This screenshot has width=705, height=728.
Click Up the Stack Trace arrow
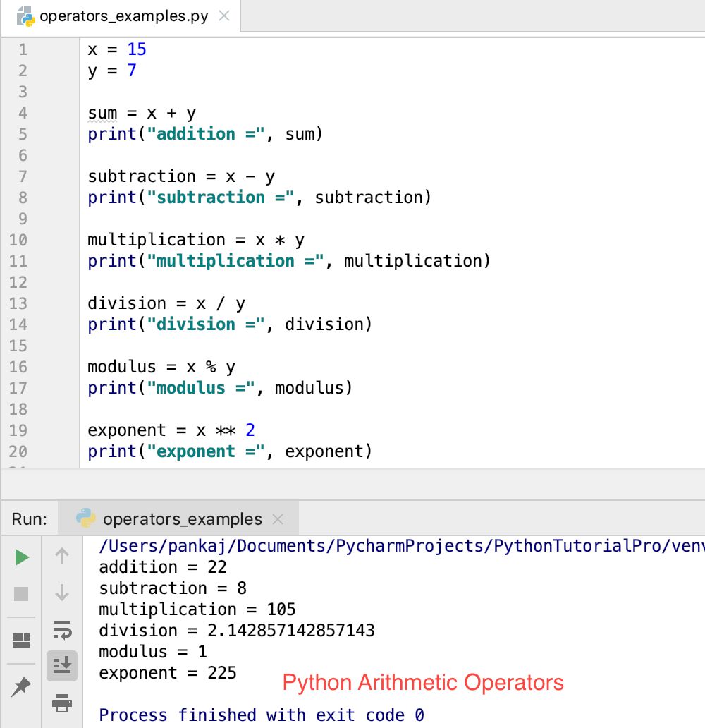tap(62, 557)
